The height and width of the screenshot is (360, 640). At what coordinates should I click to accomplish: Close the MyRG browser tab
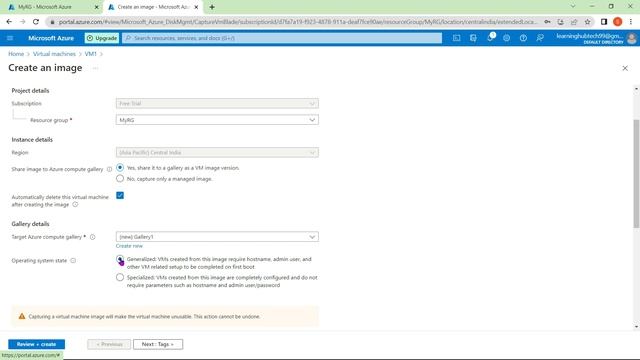(x=97, y=7)
